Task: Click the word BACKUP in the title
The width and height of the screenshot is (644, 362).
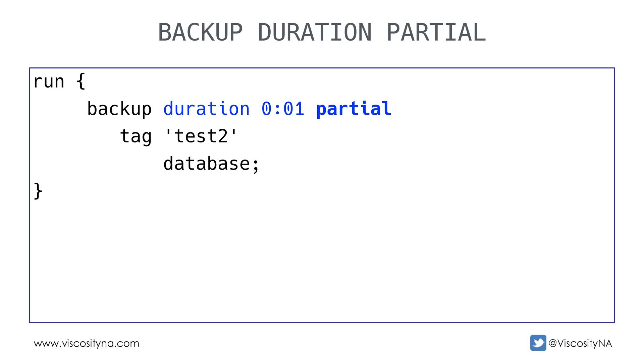Action: pyautogui.click(x=200, y=33)
